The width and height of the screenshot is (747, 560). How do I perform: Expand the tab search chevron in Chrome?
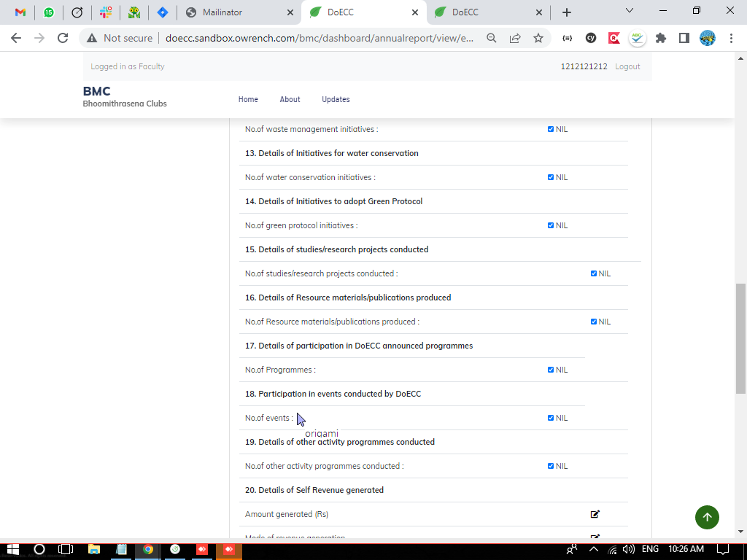click(630, 11)
